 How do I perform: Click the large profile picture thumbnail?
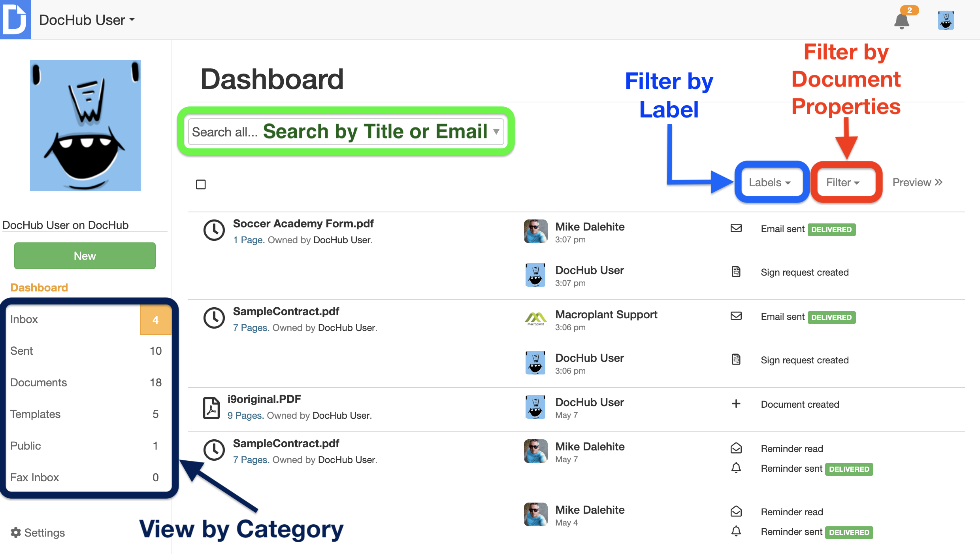(85, 125)
